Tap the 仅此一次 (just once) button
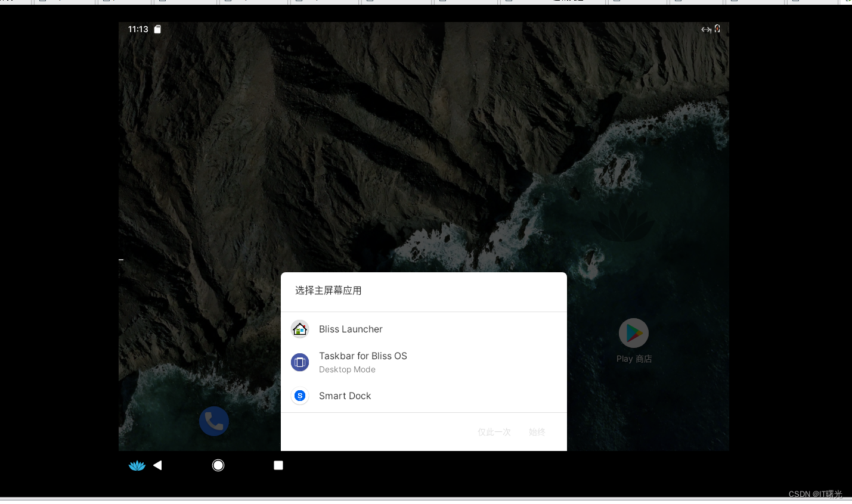The width and height of the screenshot is (852, 504). click(x=494, y=432)
